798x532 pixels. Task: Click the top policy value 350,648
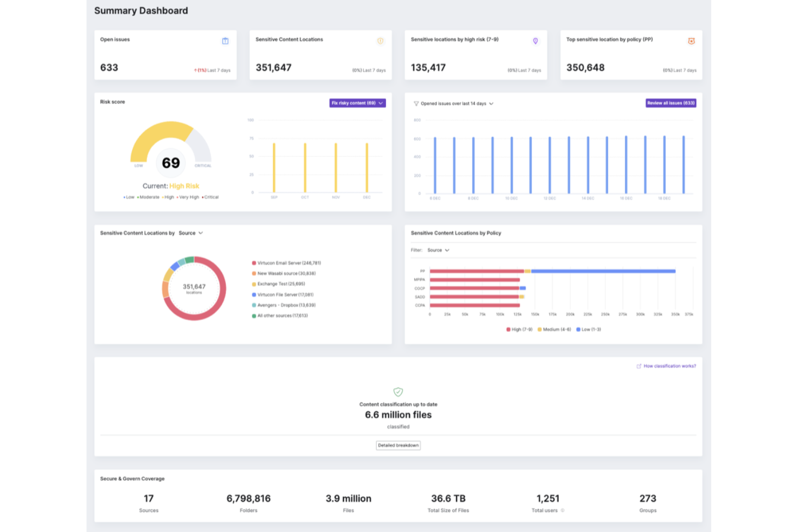[x=585, y=67]
